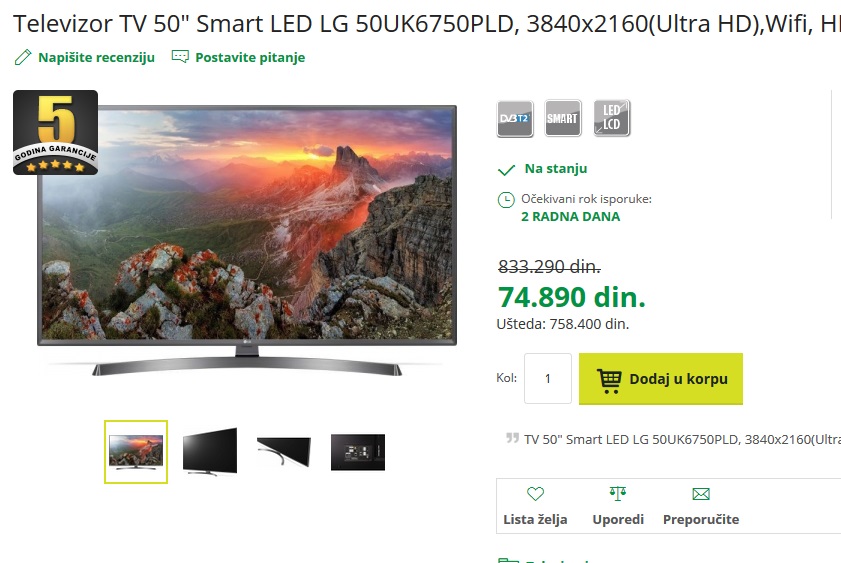Click the 5 godina garancije badge
Screen dimensions: 841x563
click(55, 132)
